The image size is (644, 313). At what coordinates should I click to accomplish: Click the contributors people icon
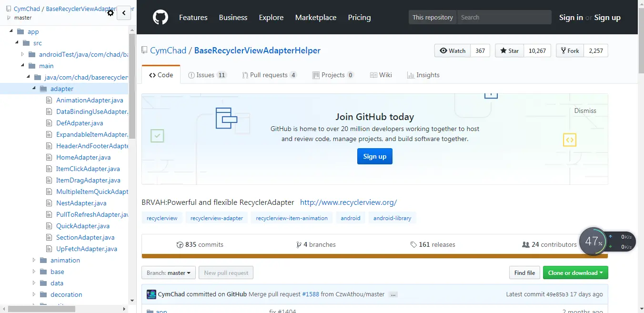pos(526,244)
